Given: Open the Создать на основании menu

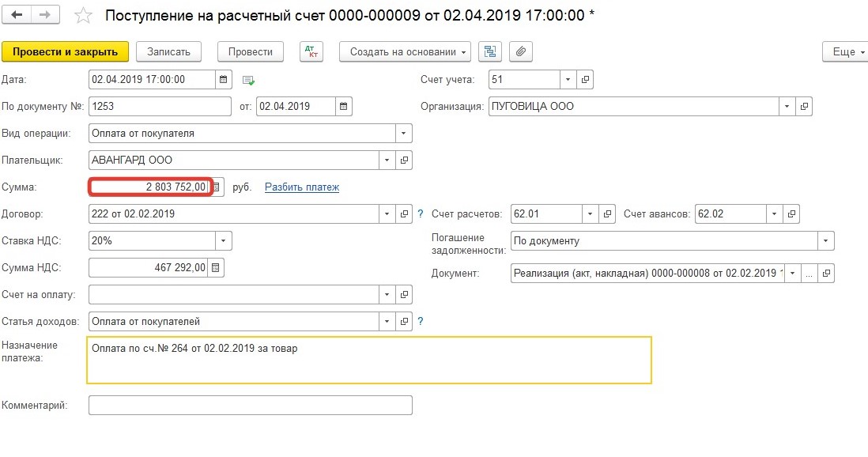Looking at the screenshot, I should 405,51.
